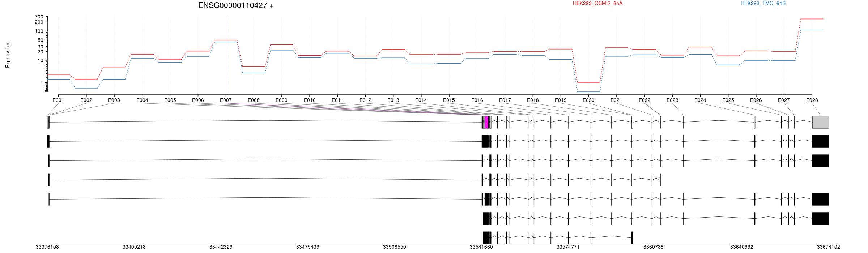The width and height of the screenshot is (868, 253).
Task: Click the magenta highlighted exon in gene model
Action: coord(486,122)
